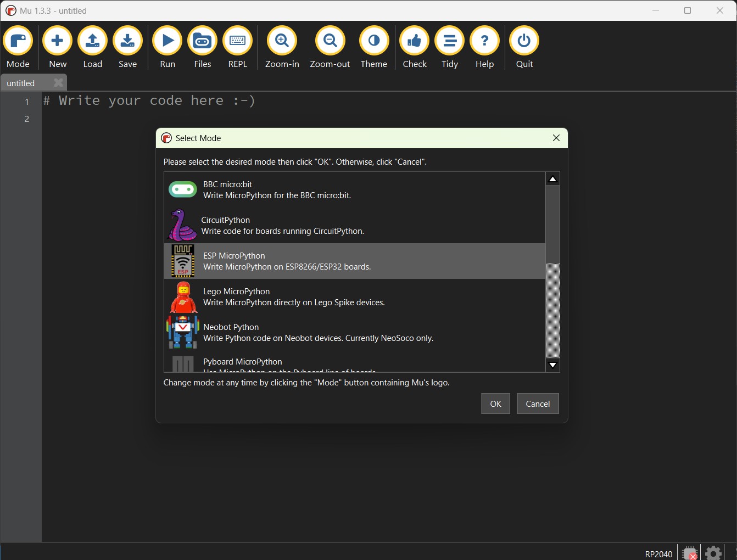Screen dimensions: 737x560
Task: Run the current script
Action: [168, 48]
